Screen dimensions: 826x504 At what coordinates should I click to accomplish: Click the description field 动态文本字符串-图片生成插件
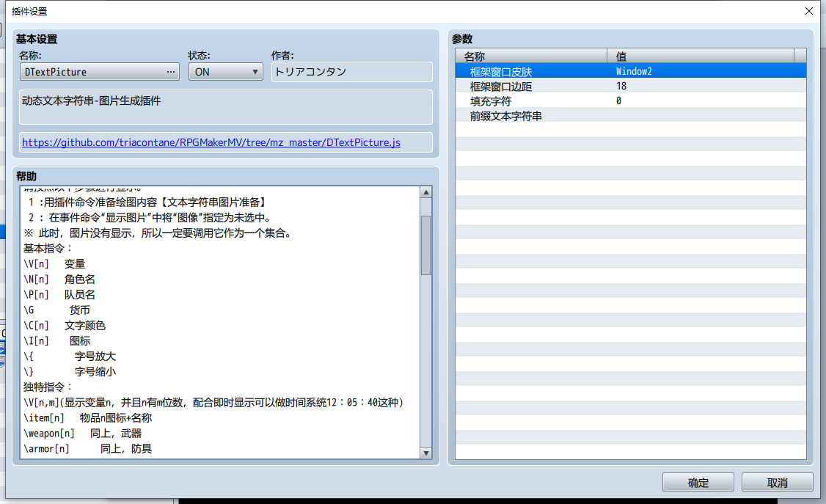pos(225,107)
